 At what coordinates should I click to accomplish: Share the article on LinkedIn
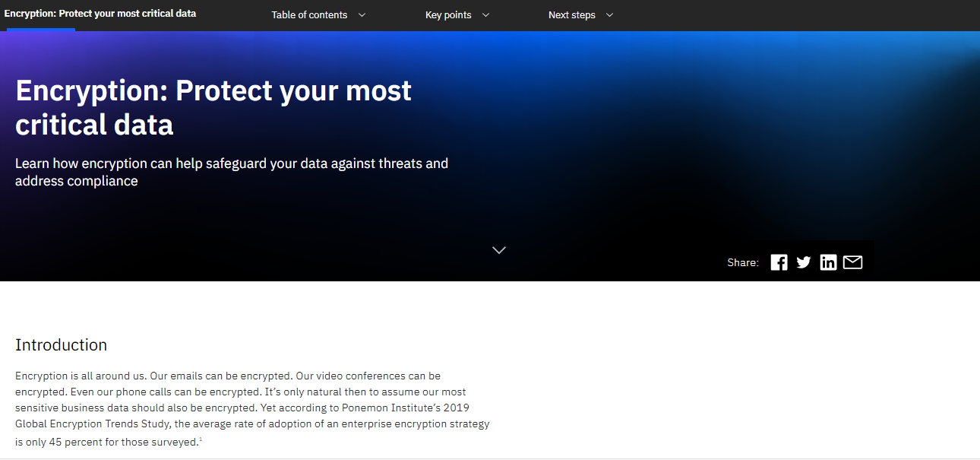coord(828,262)
